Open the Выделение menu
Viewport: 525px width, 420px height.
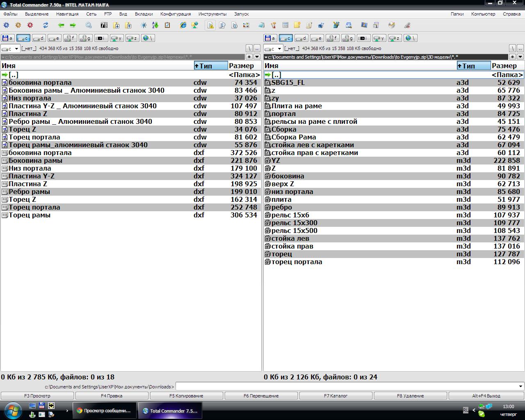[37, 14]
